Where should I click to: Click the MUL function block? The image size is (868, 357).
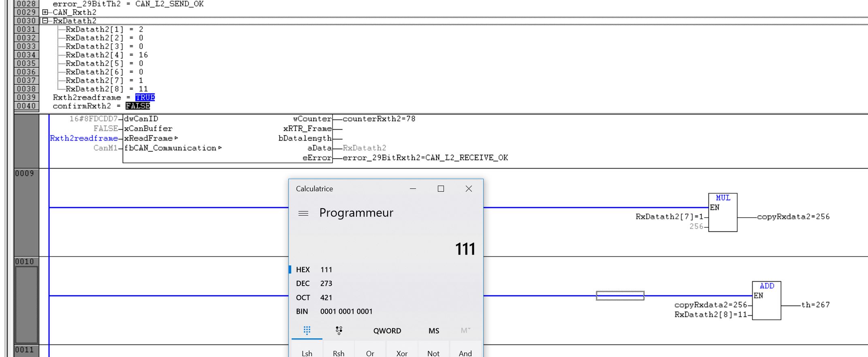point(723,213)
